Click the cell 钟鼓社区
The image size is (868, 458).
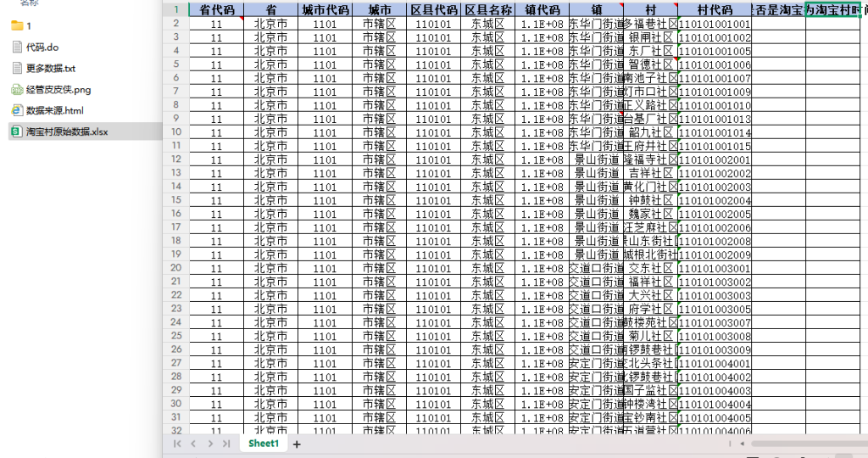[650, 200]
